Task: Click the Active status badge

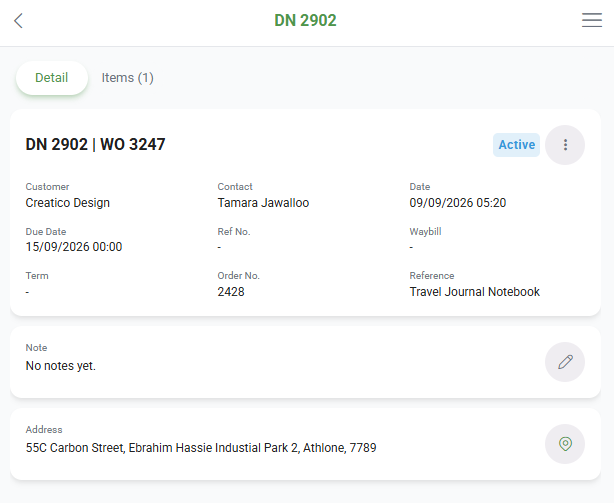Action: pyautogui.click(x=516, y=145)
